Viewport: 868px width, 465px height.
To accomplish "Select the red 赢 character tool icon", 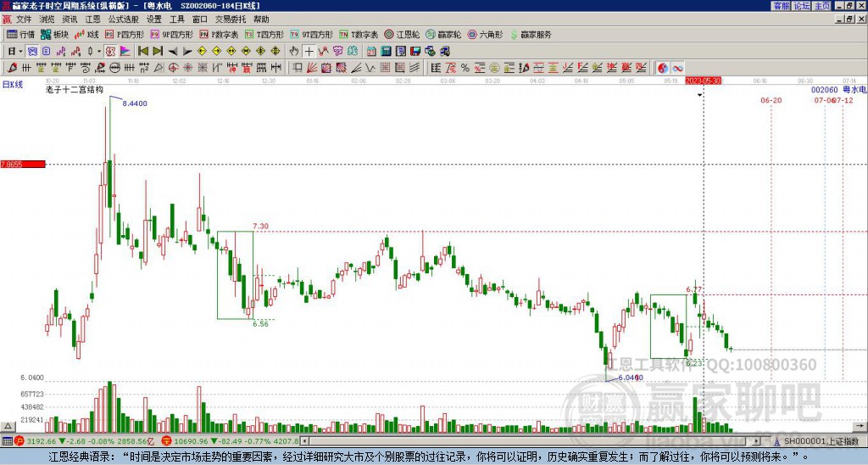I will click(247, 68).
